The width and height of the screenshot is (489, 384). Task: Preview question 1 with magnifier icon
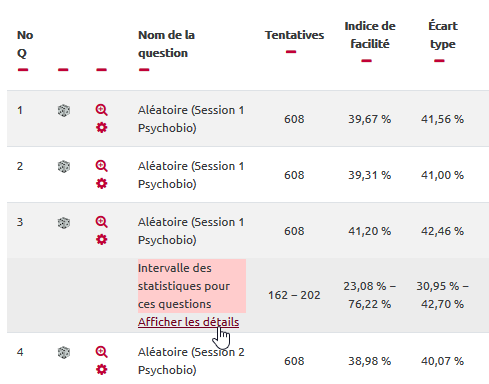pos(102,110)
